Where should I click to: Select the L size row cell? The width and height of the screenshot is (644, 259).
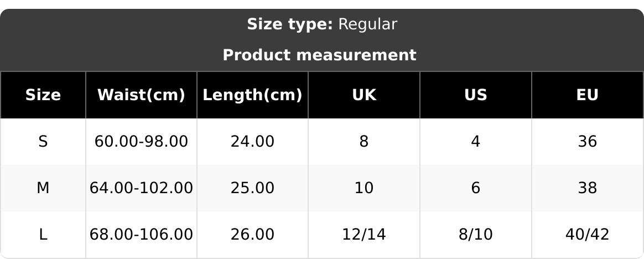point(43,235)
